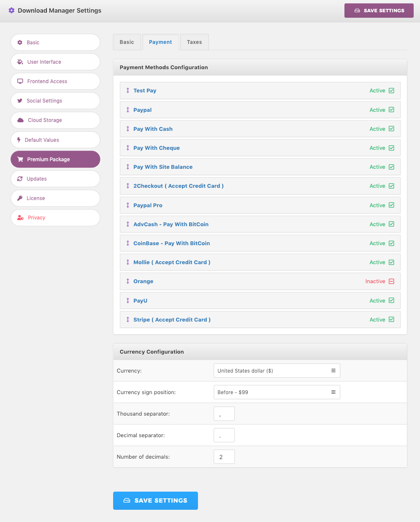
Task: Expand the Mollie payment method settings
Action: tap(171, 262)
